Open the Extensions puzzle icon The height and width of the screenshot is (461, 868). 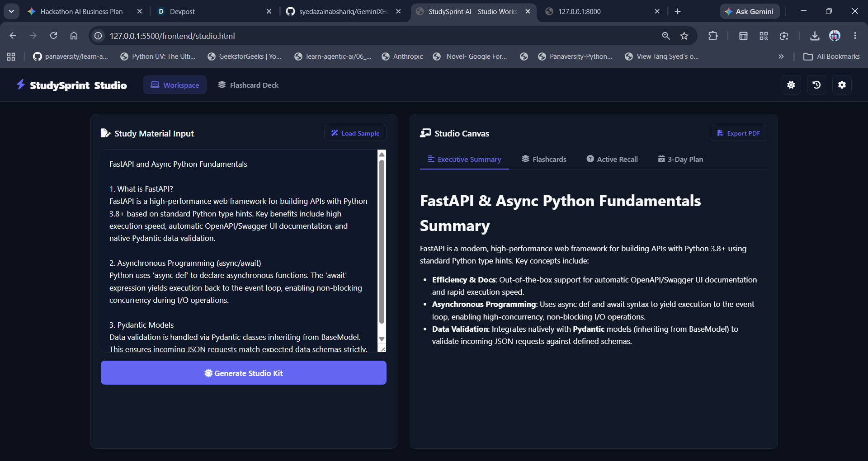[713, 36]
